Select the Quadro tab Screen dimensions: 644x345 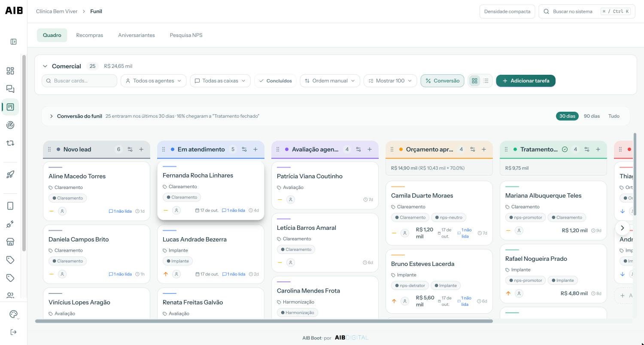click(x=52, y=35)
